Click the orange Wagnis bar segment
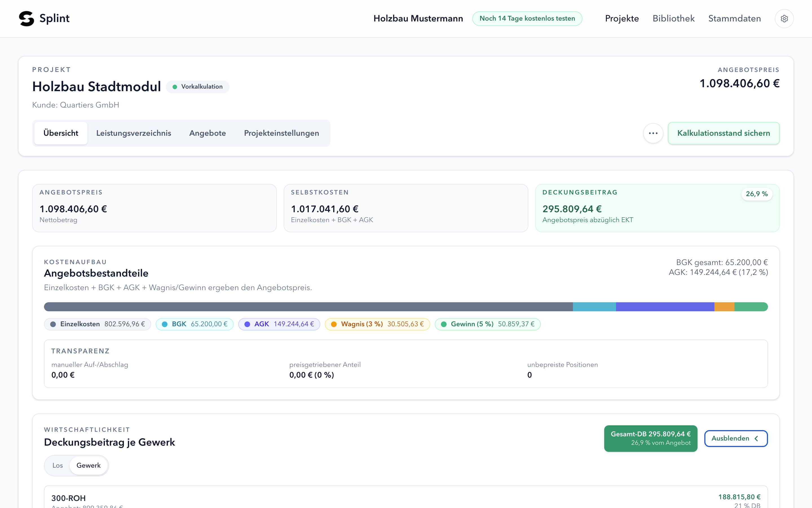Viewport: 812px width, 508px height. 724,307
